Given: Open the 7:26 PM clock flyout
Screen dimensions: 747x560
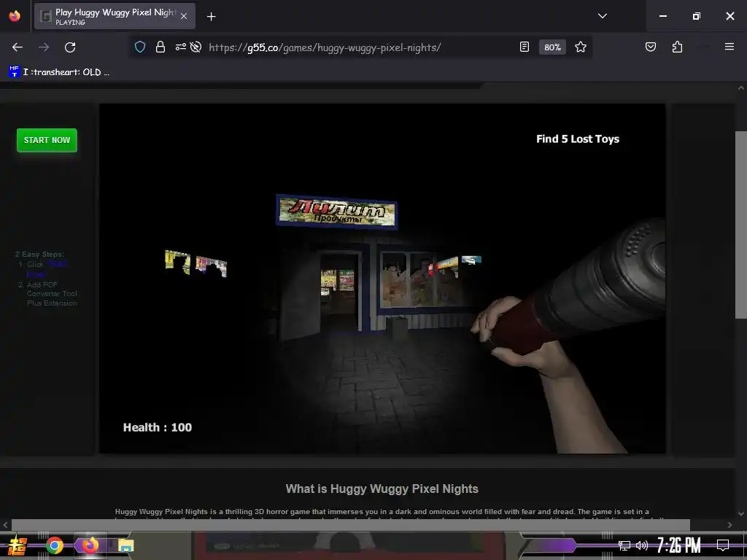Looking at the screenshot, I should (x=679, y=545).
